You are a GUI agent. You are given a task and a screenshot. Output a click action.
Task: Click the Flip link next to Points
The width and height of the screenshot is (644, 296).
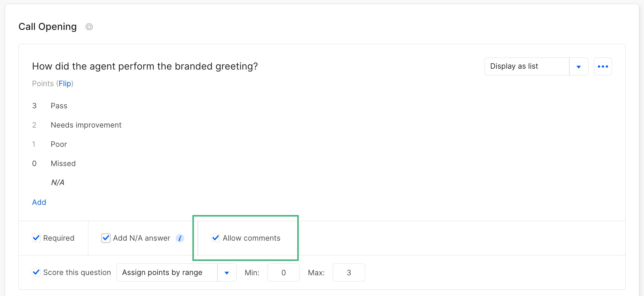(x=65, y=83)
